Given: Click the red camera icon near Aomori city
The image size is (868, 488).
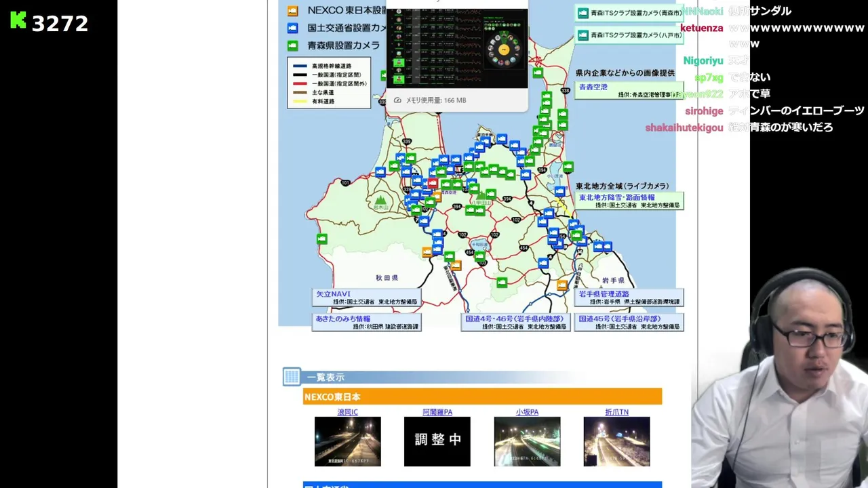Looking at the screenshot, I should point(432,184).
